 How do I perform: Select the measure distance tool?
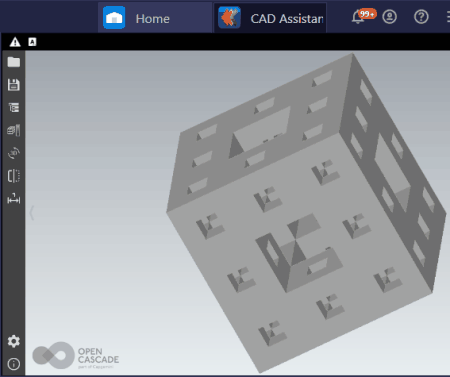pos(14,199)
